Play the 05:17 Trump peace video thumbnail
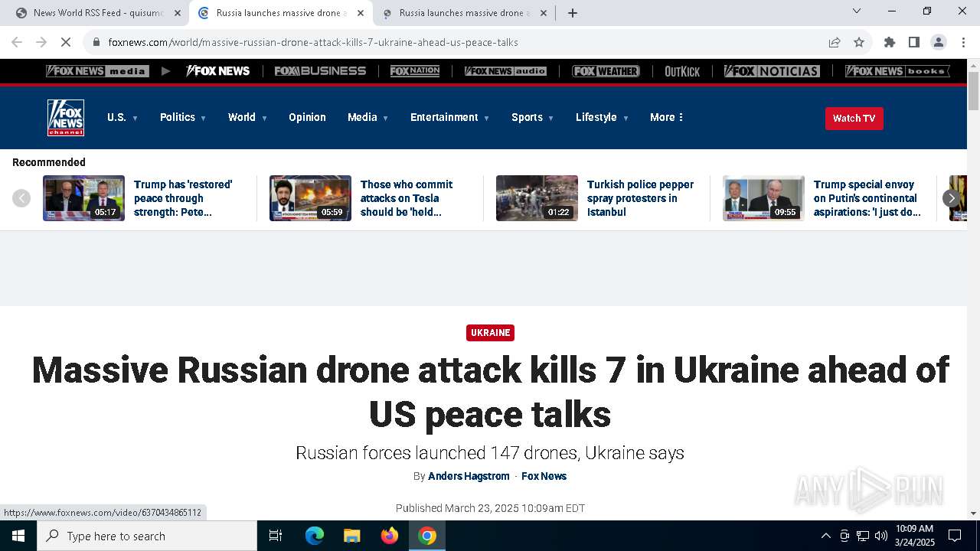980x551 pixels. 83,198
